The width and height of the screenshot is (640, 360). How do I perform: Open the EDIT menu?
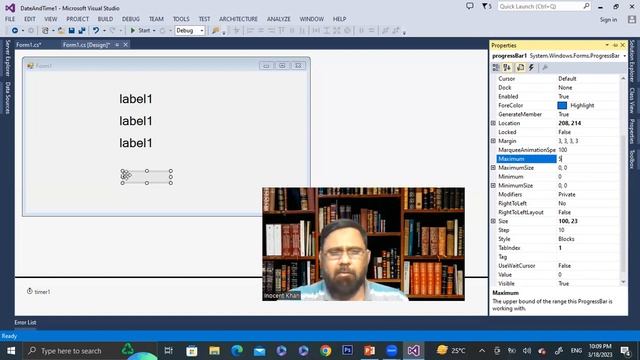(30, 19)
